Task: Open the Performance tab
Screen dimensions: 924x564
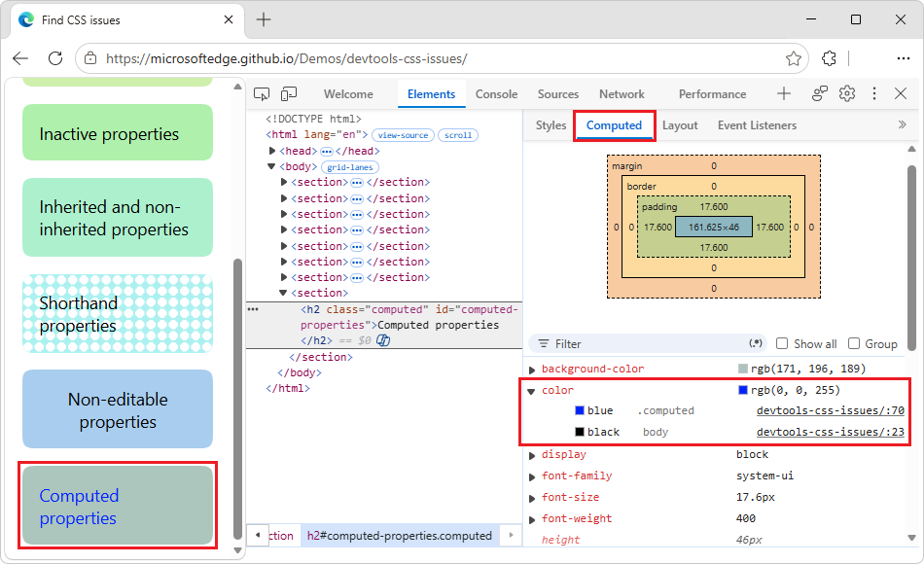Action: (x=712, y=93)
